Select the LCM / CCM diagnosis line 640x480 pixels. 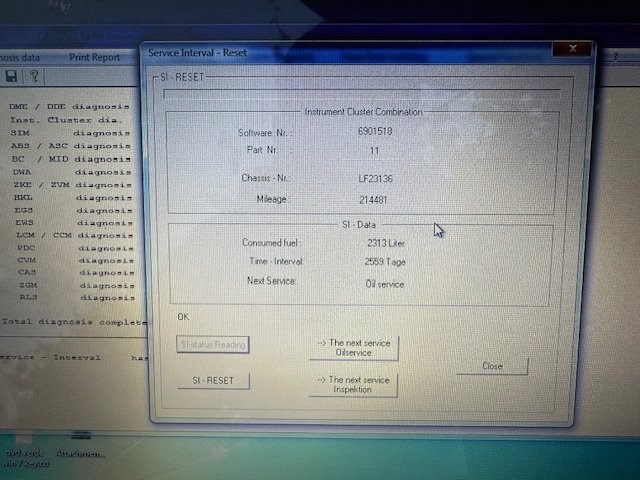coord(70,236)
